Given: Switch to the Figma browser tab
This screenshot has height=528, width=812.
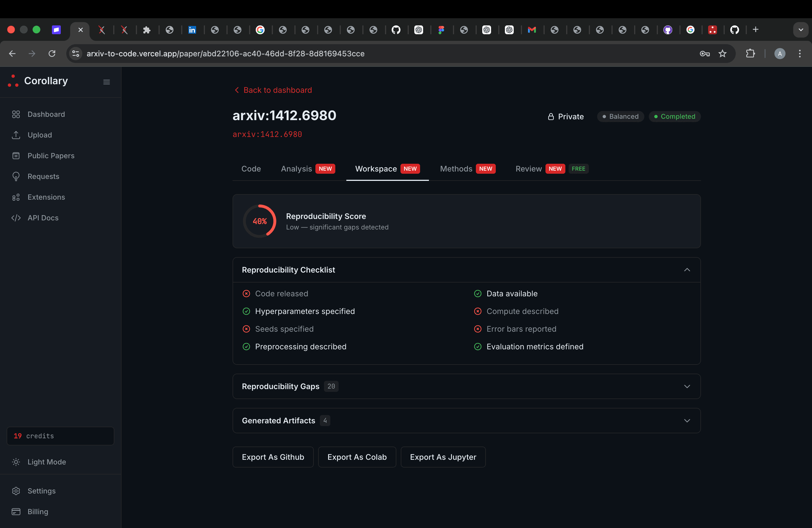Looking at the screenshot, I should [441, 30].
